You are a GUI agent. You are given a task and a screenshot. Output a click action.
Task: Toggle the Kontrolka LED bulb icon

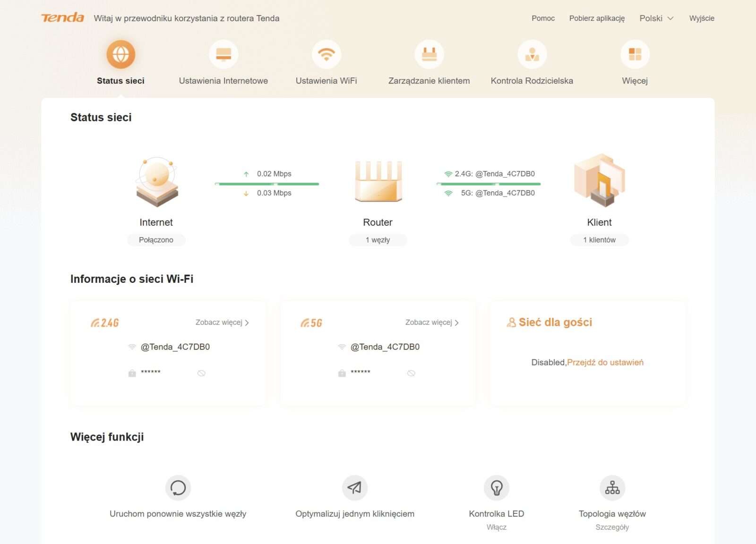[496, 488]
